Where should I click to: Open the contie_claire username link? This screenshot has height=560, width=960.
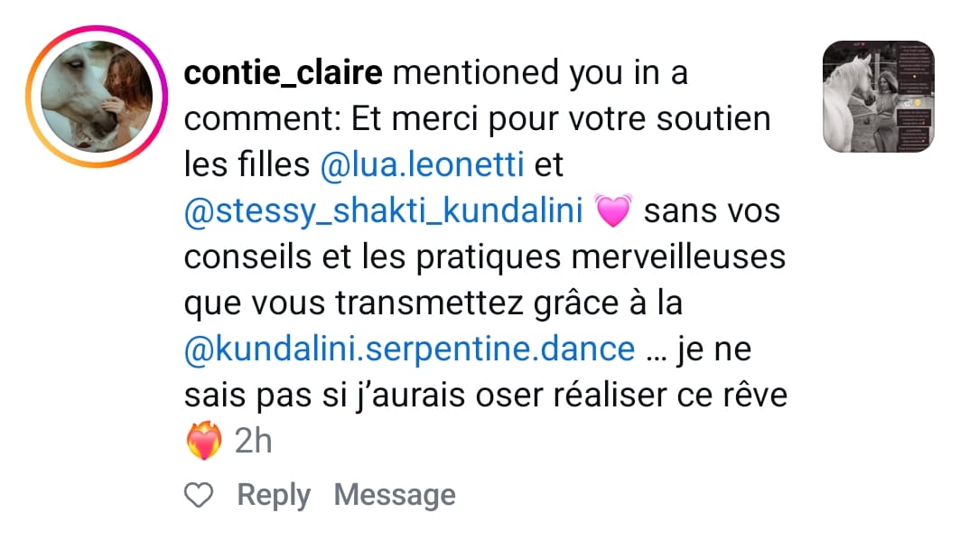point(284,73)
